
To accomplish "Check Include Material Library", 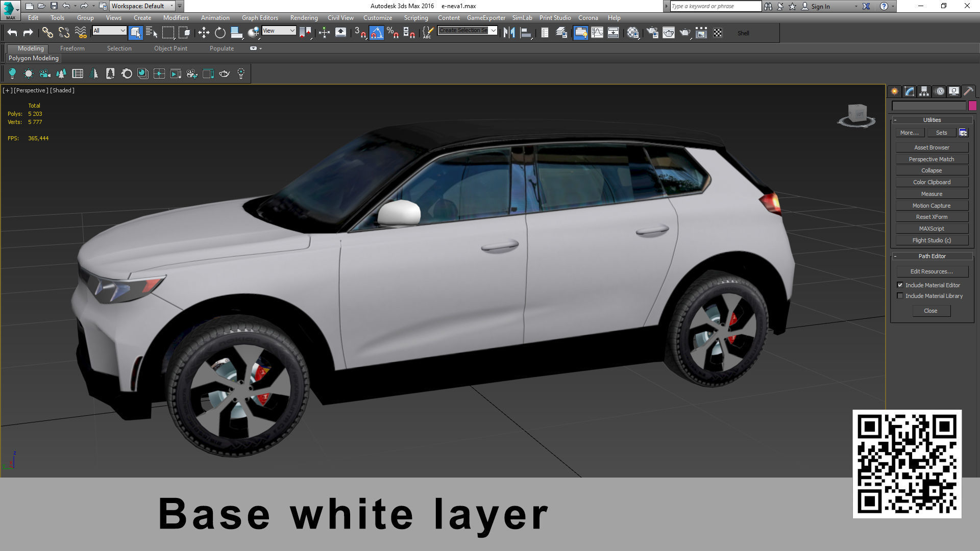I will coord(900,296).
